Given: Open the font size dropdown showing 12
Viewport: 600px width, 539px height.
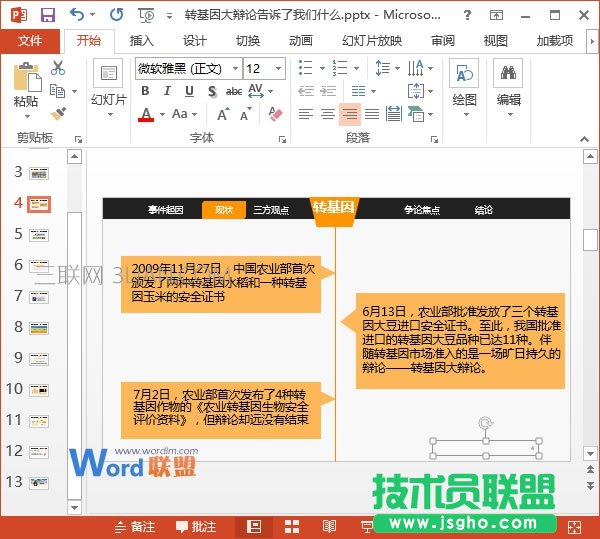Looking at the screenshot, I should (x=279, y=68).
